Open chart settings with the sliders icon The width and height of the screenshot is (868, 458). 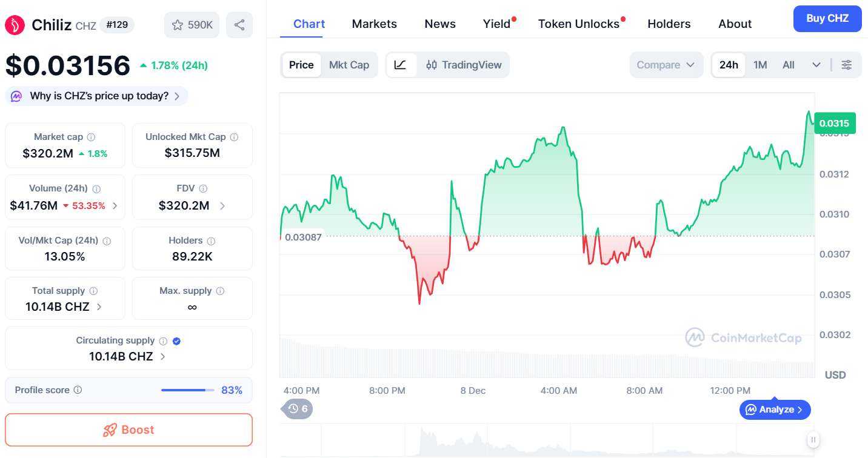(x=846, y=65)
